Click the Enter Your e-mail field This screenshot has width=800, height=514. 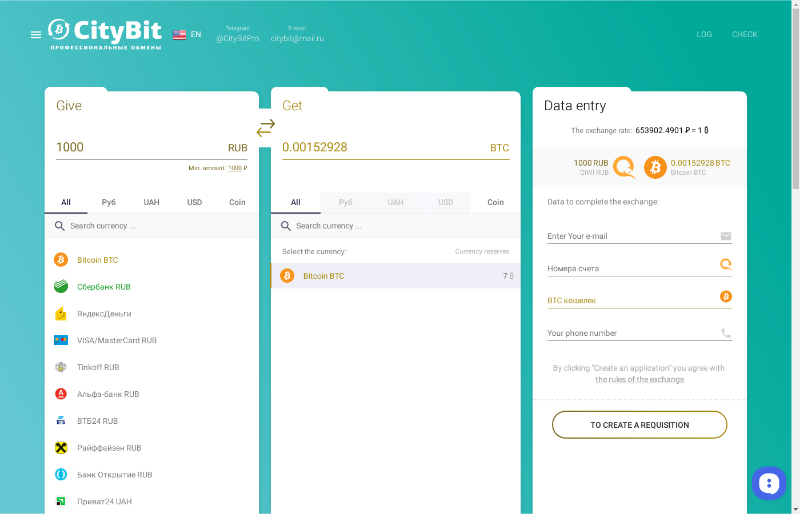[x=630, y=236]
